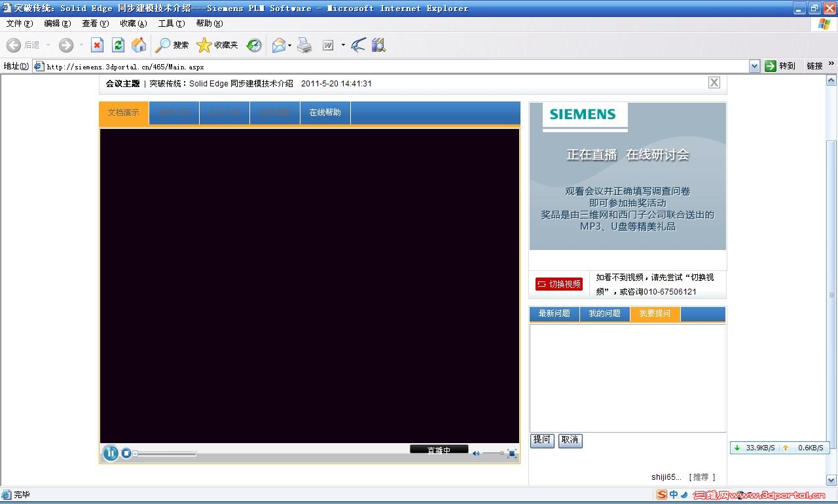This screenshot has width=838, height=504.
Task: Click the page icon in address bar
Action: (x=39, y=66)
